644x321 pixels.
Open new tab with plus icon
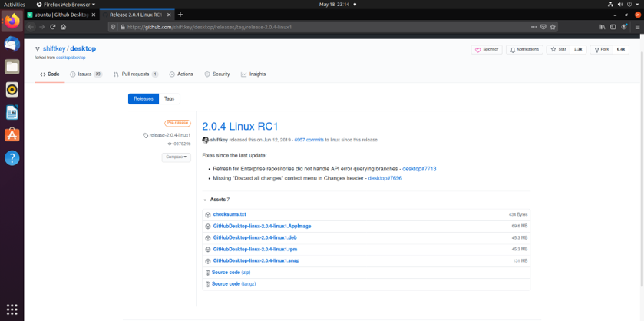click(x=180, y=14)
